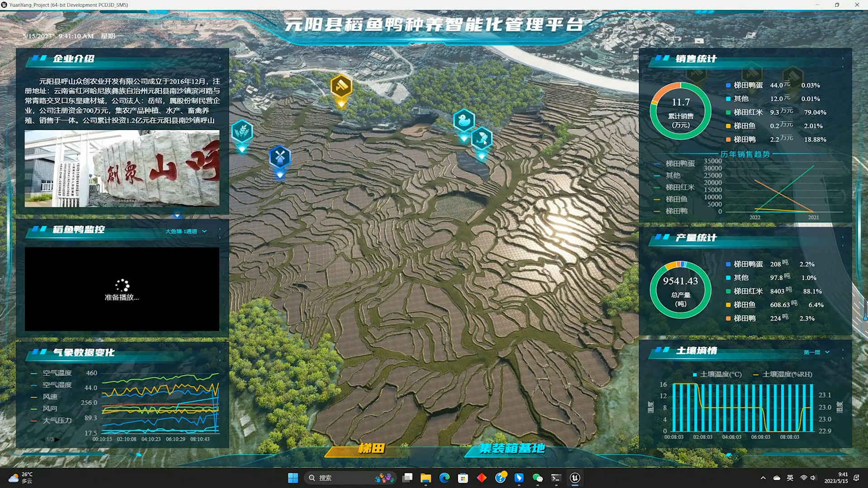Click the 累计销售 donut chart

pos(680,111)
